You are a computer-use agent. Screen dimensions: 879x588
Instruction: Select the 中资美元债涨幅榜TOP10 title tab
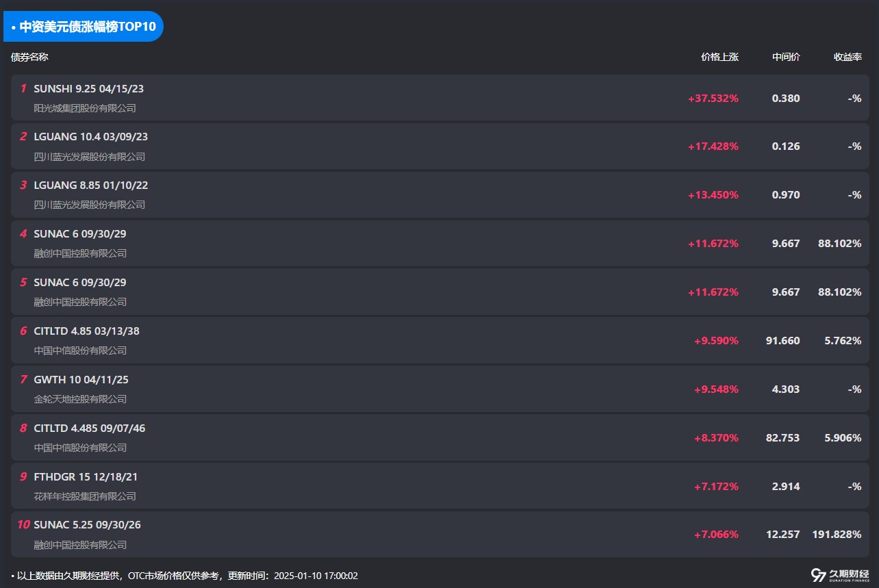pyautogui.click(x=84, y=27)
